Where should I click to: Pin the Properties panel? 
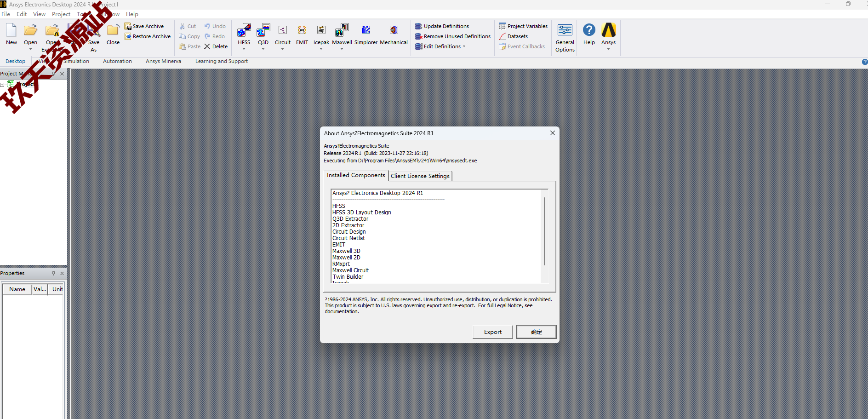click(x=53, y=273)
